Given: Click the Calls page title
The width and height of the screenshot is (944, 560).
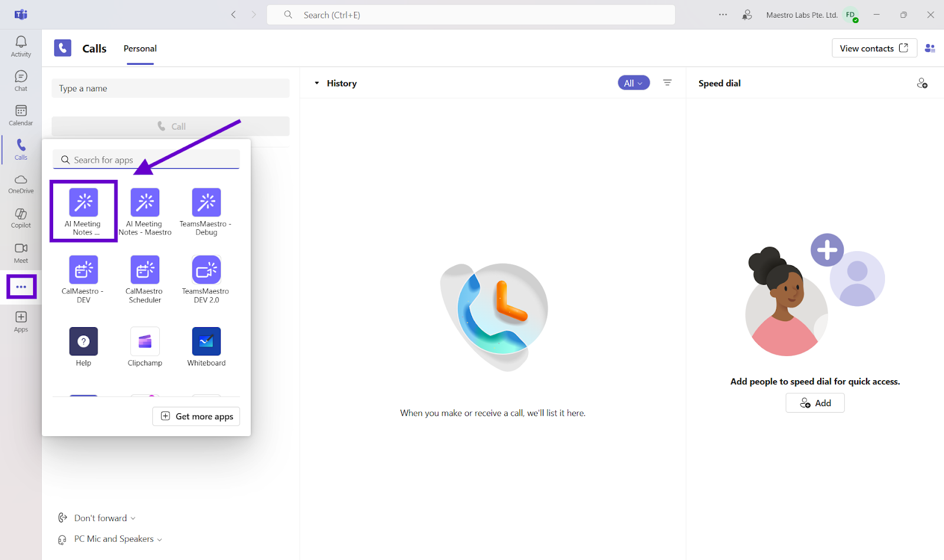Looking at the screenshot, I should coord(94,48).
